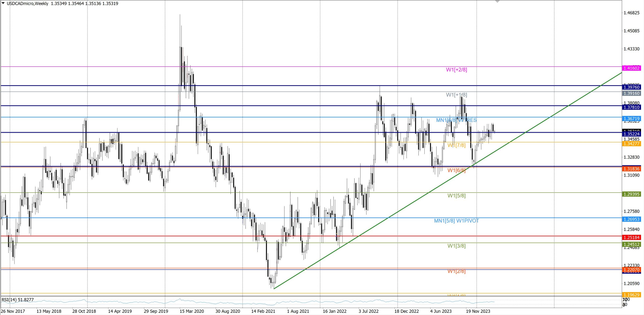The image size is (644, 315).
Task: Click the red-orange 1.31836 price tag
Action: pyautogui.click(x=631, y=169)
